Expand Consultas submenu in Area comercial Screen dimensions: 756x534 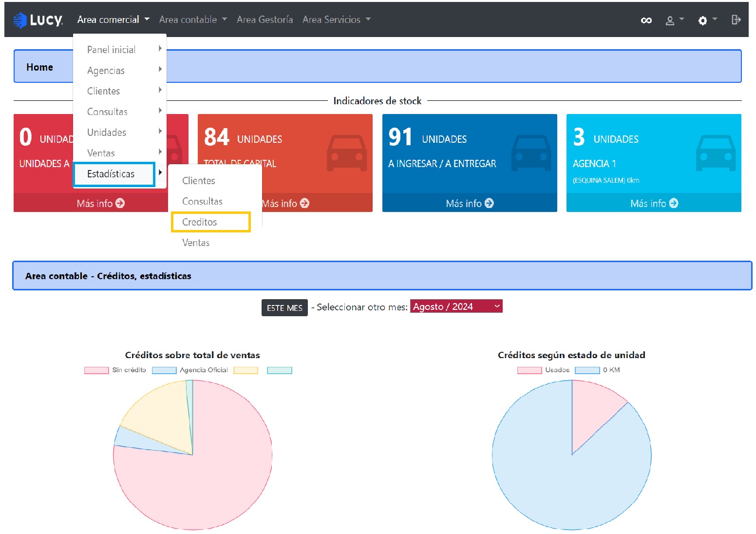click(x=119, y=112)
